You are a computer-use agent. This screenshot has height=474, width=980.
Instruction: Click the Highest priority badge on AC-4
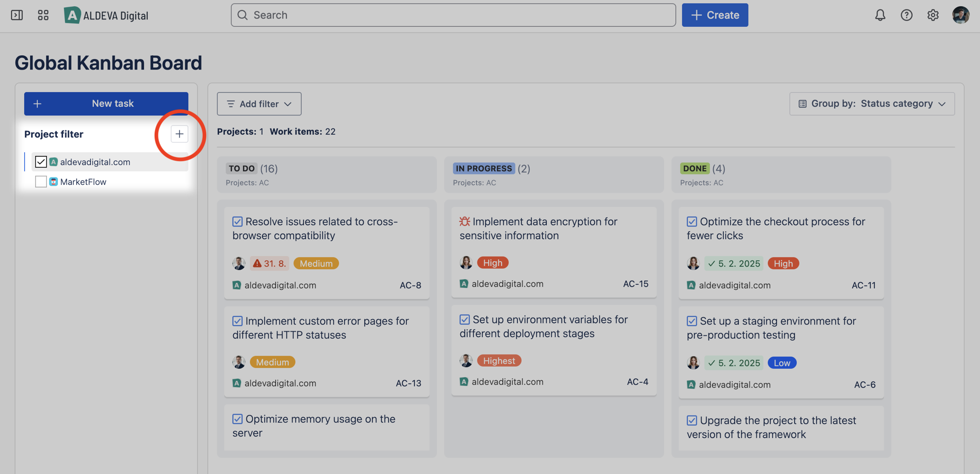[499, 361]
